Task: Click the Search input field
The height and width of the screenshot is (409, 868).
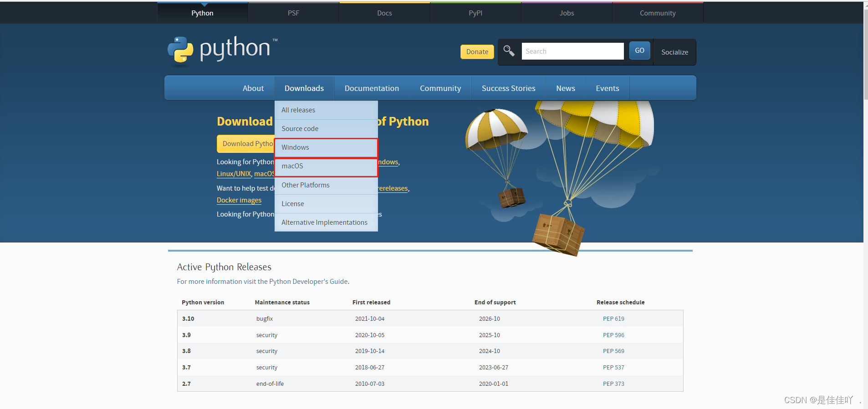Action: pyautogui.click(x=572, y=51)
